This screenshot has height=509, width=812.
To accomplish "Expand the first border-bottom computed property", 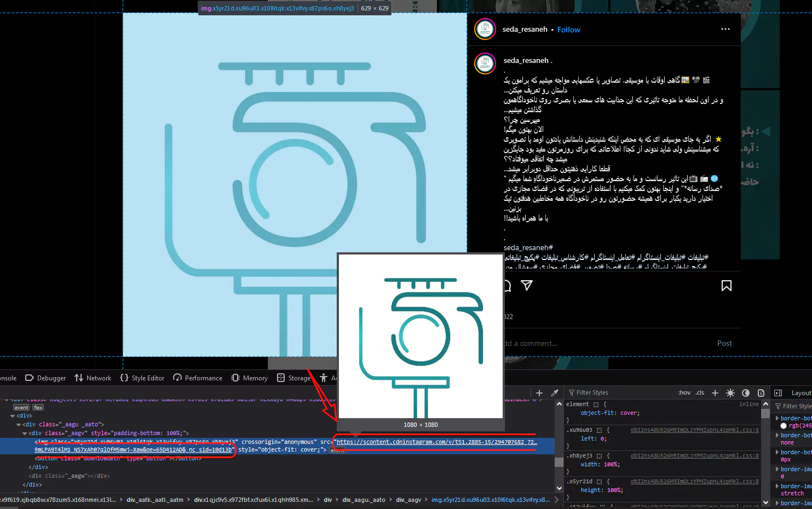I will point(778,418).
